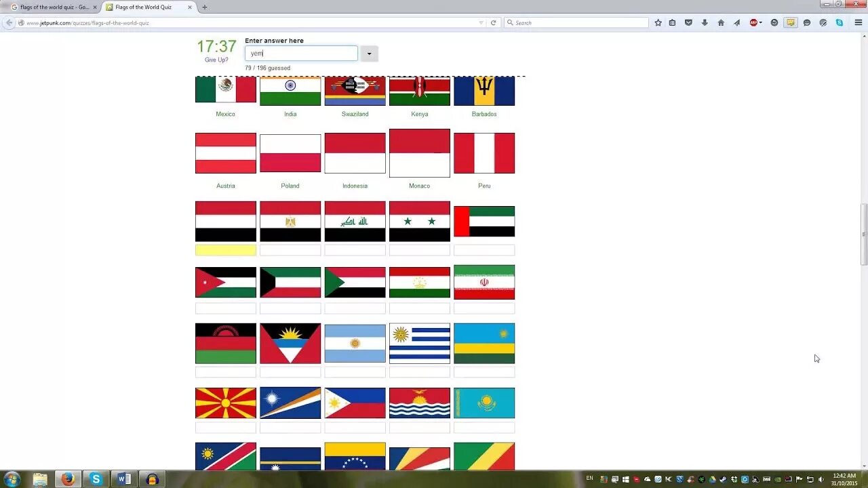Open Microsoft Word from the taskbar
This screenshot has height=488, width=868.
(124, 479)
